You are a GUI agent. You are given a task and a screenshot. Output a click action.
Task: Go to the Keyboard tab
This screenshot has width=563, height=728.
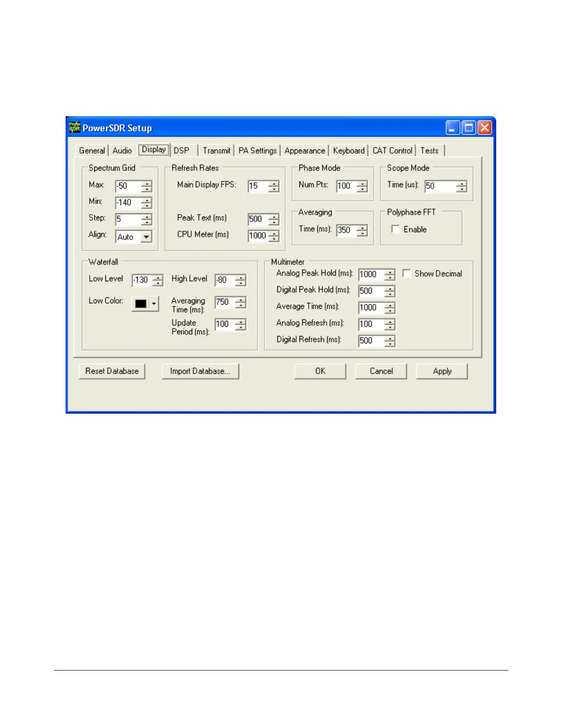click(349, 151)
